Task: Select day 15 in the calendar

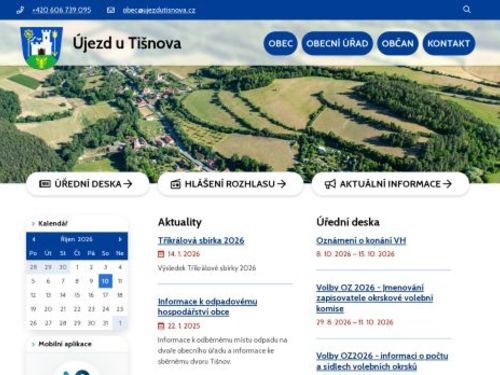Action: 77,295
